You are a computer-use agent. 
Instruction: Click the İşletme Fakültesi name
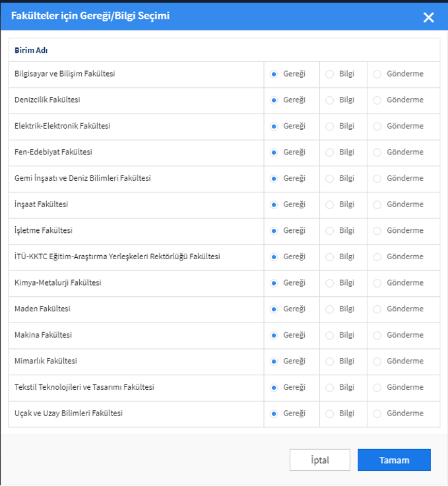[44, 230]
